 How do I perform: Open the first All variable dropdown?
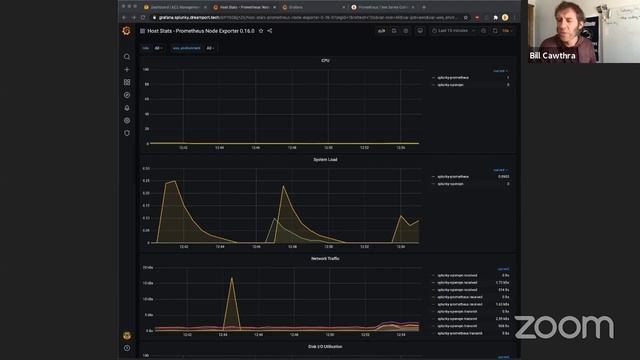click(x=158, y=48)
